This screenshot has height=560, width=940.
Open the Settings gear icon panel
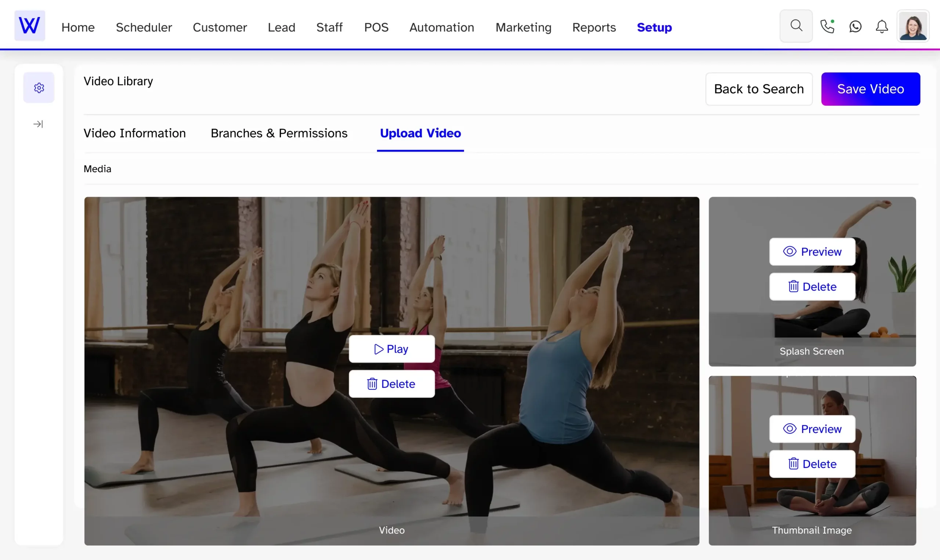click(39, 87)
